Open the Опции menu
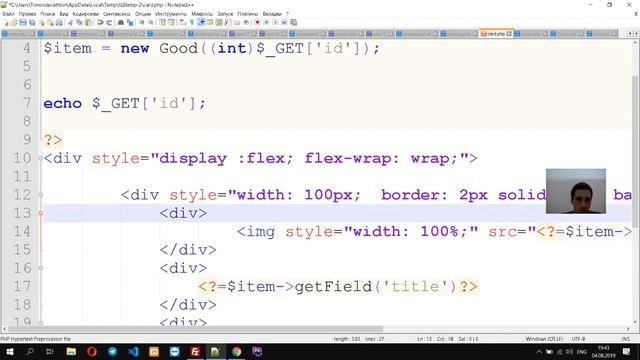Viewport: 640px width, 360px height. click(x=143, y=14)
